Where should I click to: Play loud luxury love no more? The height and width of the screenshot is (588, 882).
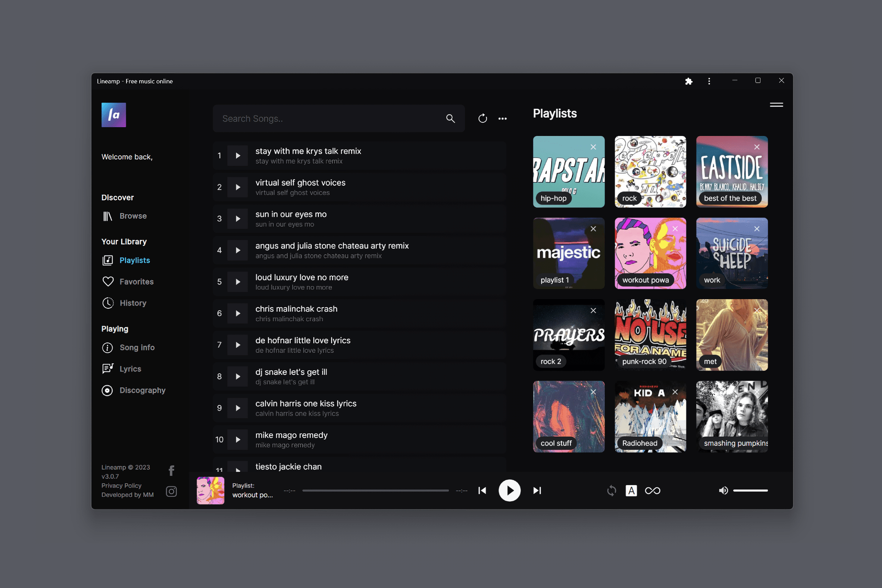(x=237, y=282)
